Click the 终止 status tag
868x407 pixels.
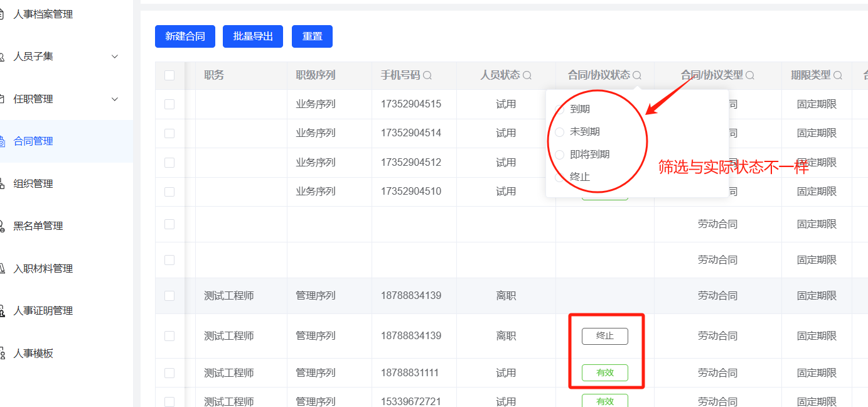click(605, 336)
